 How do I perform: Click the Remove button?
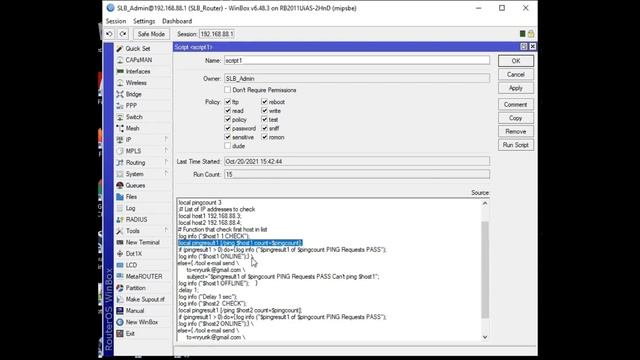coord(516,131)
